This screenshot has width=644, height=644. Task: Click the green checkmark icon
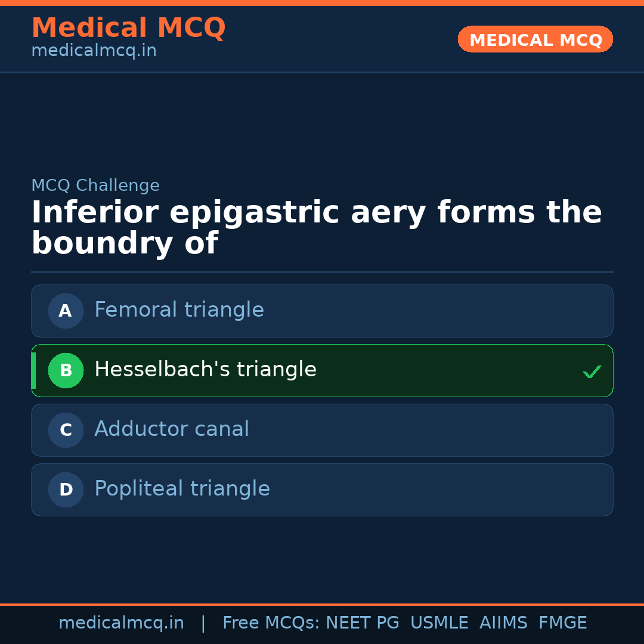click(x=592, y=371)
